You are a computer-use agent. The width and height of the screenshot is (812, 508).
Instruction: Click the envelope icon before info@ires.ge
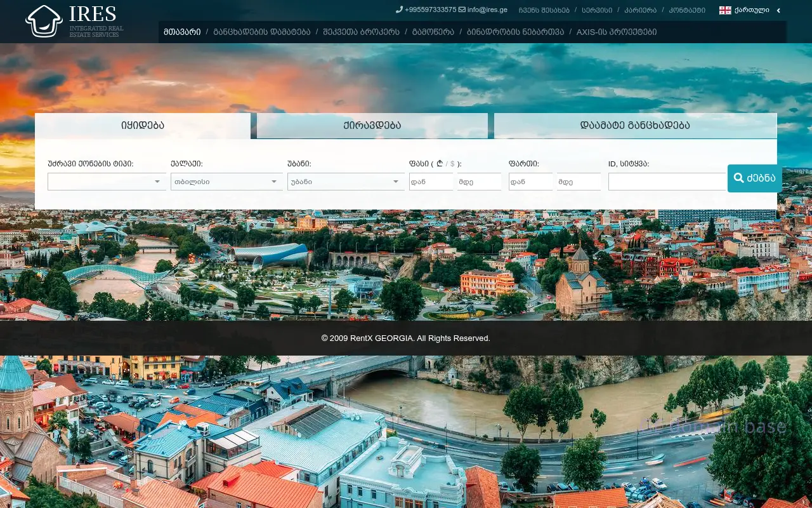point(462,10)
